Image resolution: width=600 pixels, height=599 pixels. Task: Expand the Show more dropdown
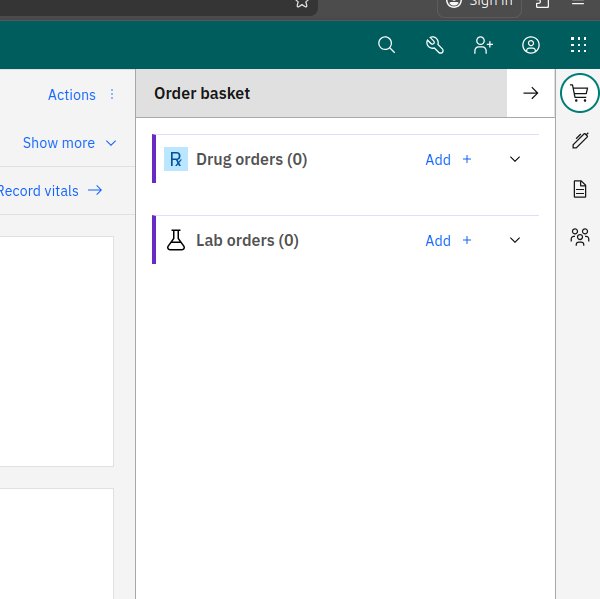pos(69,143)
